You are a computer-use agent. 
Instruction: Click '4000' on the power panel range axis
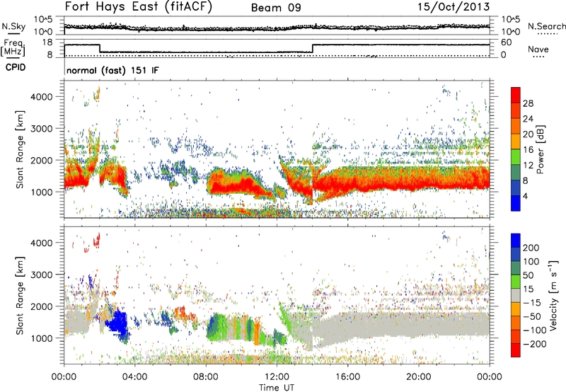(42, 97)
